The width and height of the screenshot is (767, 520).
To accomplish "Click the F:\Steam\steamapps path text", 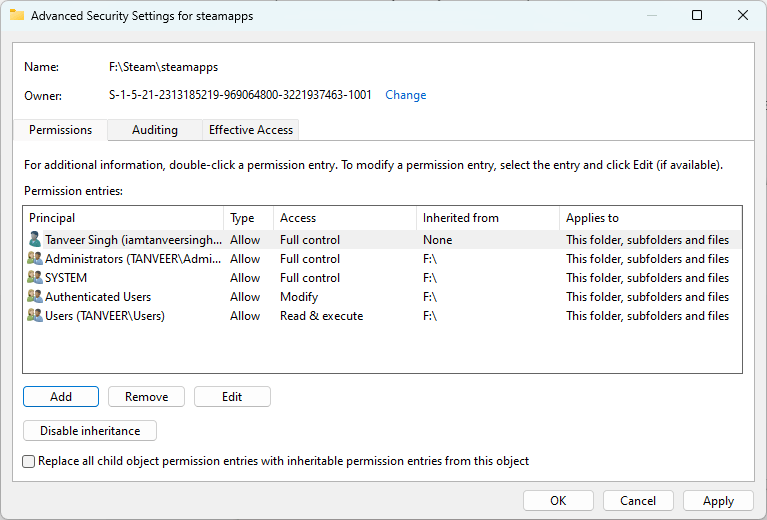I will point(163,67).
